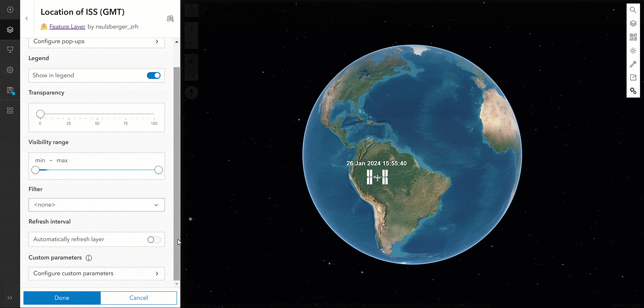Screen dimensions: 644x308
Task: Open the Feature Layer link
Action: [67, 26]
